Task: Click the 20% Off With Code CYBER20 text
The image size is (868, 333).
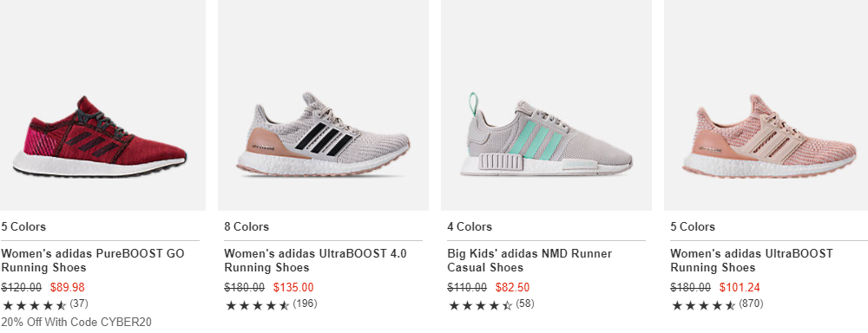Action: coord(76,322)
